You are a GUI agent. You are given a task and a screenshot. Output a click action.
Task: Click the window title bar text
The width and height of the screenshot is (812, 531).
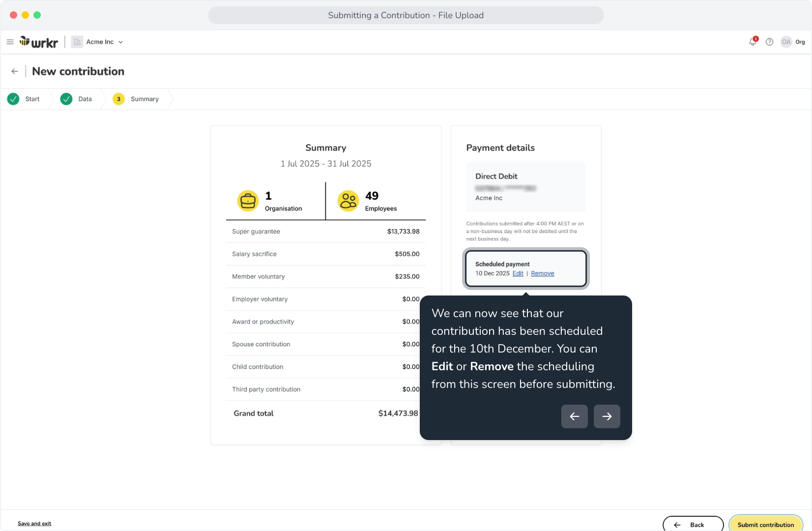406,15
